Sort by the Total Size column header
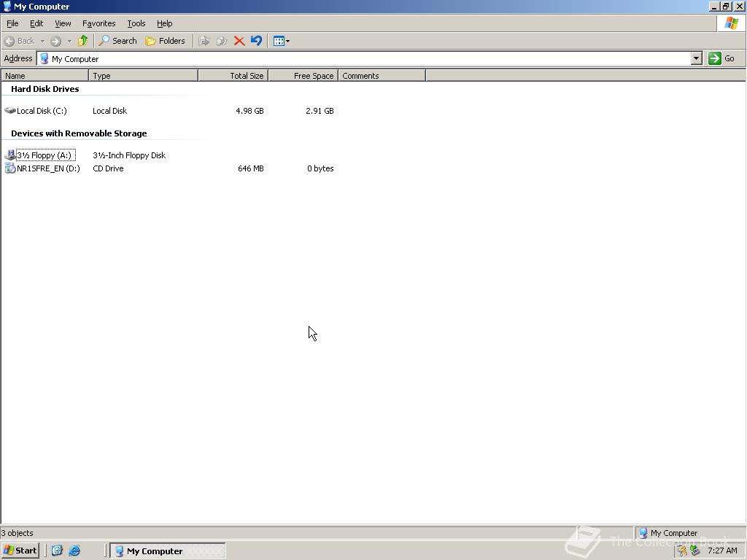Viewport: 747px width, 560px height. (233, 76)
